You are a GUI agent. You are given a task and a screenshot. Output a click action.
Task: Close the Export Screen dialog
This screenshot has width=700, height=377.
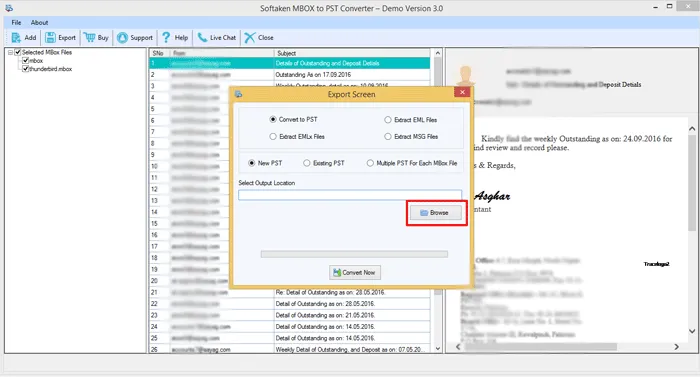pos(462,92)
